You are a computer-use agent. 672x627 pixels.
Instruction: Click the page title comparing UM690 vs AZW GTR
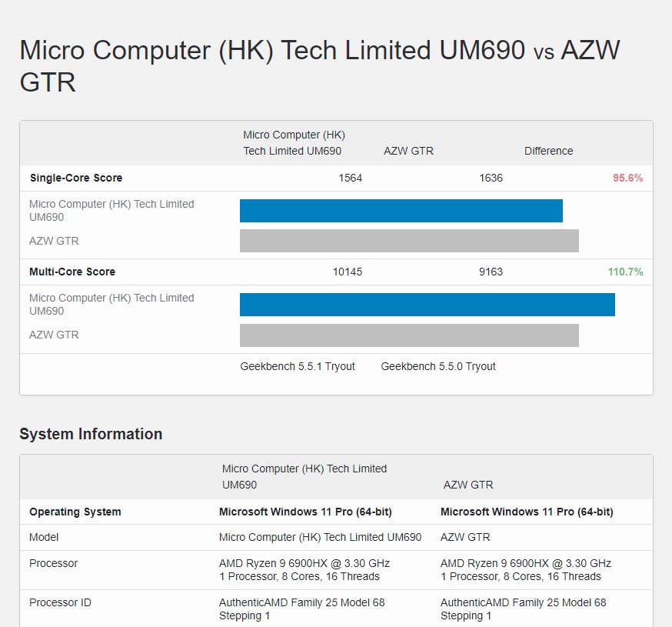click(319, 65)
